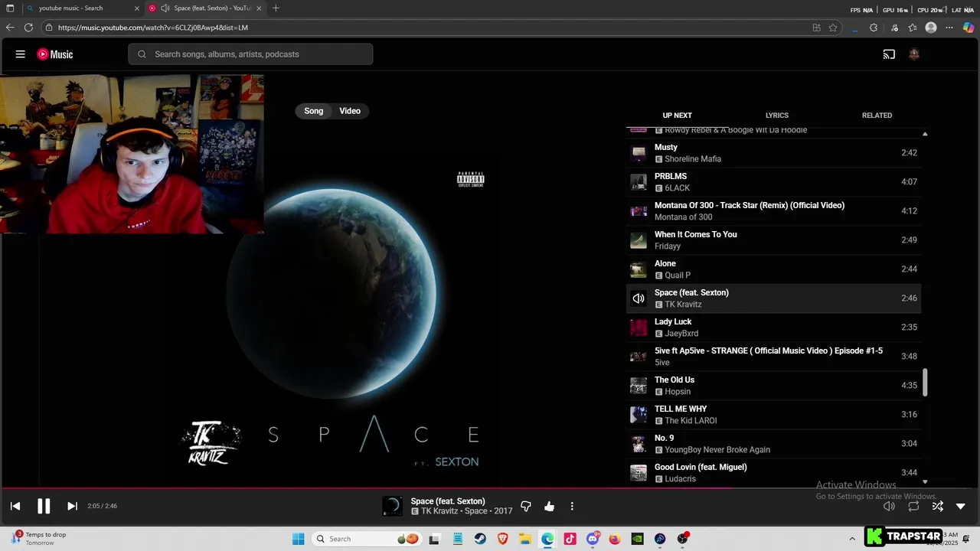Collapse the player page with down arrow
Screen dimensions: 980x551
point(961,506)
